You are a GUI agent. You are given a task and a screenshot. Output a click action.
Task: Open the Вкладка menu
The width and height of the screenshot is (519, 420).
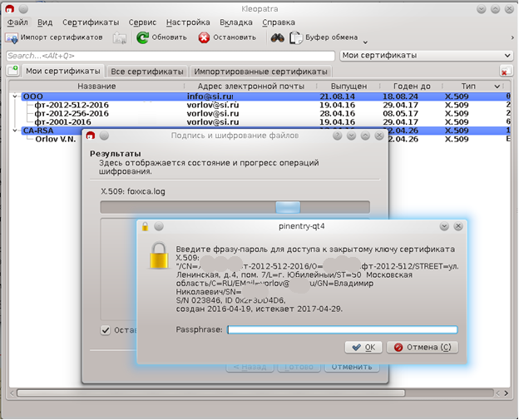click(236, 22)
